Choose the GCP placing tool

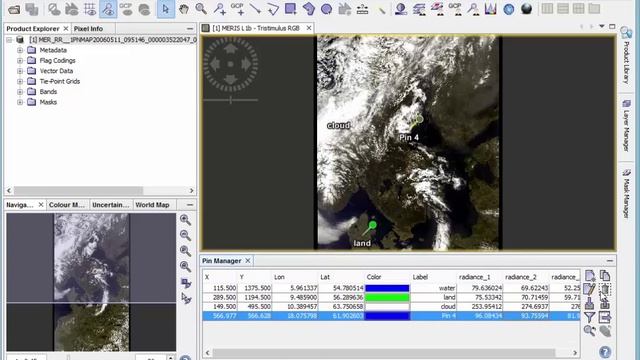point(238,9)
